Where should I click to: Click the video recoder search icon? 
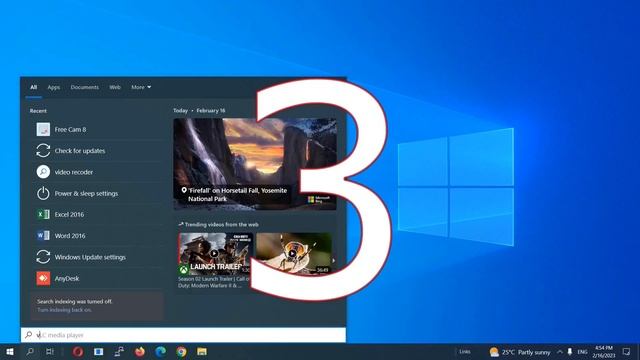pyautogui.click(x=43, y=172)
